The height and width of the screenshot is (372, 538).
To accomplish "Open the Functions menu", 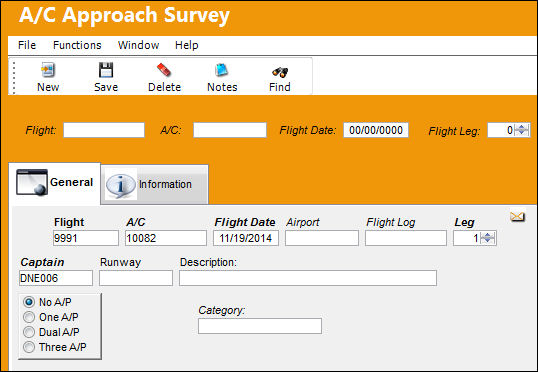I will point(77,45).
